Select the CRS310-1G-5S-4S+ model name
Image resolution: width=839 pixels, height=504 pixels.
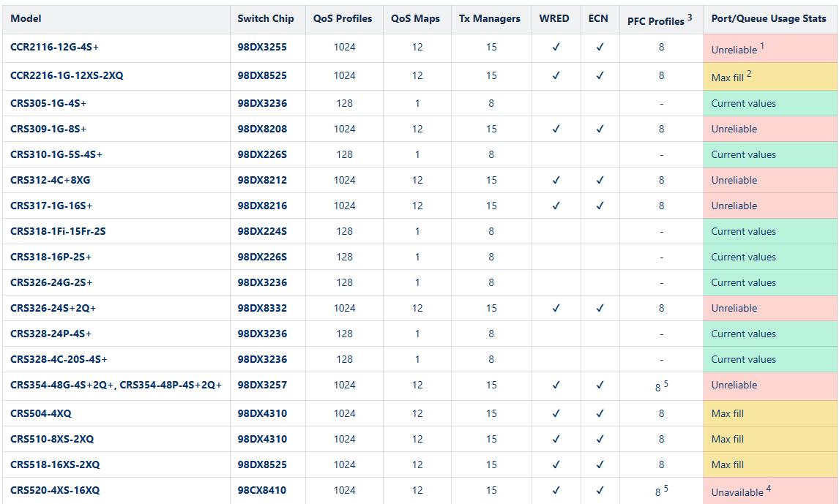coord(56,154)
